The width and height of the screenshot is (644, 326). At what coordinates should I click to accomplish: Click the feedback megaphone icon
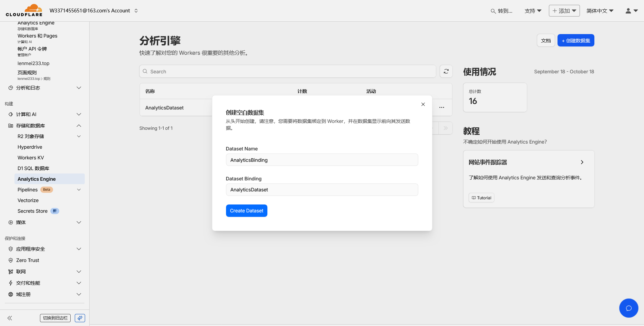click(x=80, y=318)
